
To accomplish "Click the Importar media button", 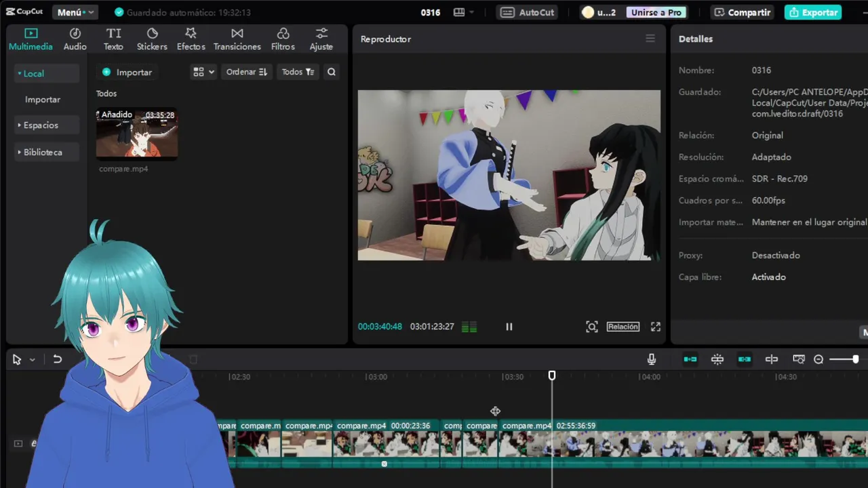I will 127,72.
